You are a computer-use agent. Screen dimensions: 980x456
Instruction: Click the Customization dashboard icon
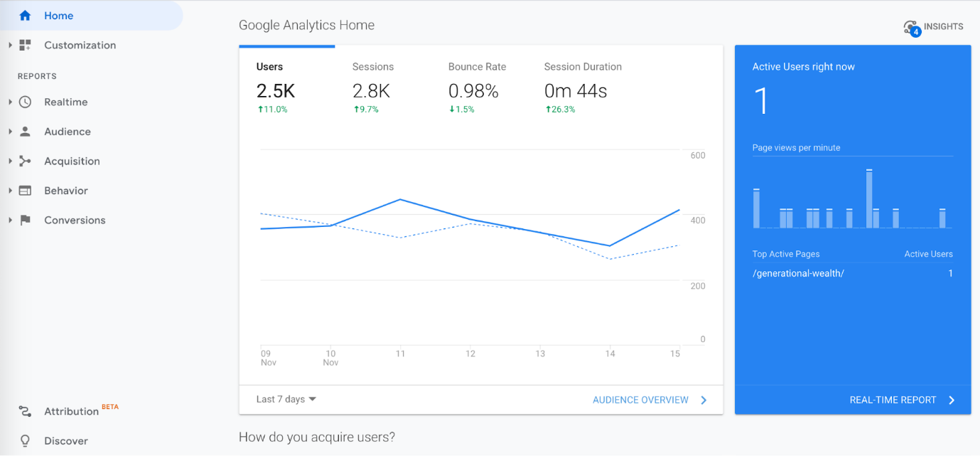click(25, 46)
